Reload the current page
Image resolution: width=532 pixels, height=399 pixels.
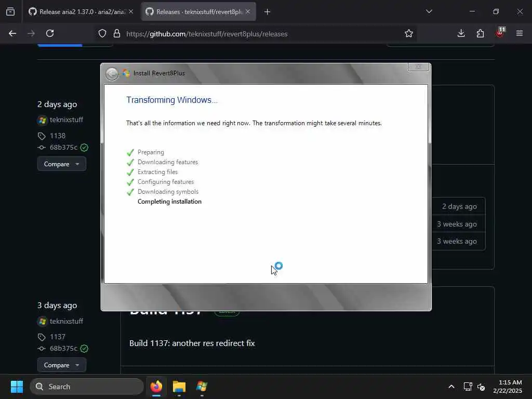[50, 33]
